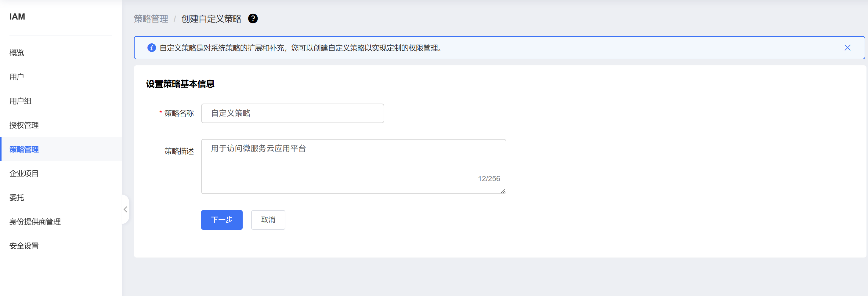The height and width of the screenshot is (296, 868).
Task: Click the 策略管理 breadcrumb link
Action: [x=151, y=19]
